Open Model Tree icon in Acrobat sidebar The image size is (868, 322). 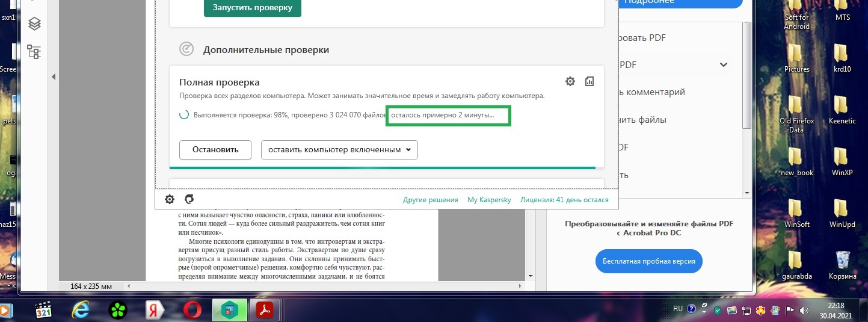click(34, 52)
